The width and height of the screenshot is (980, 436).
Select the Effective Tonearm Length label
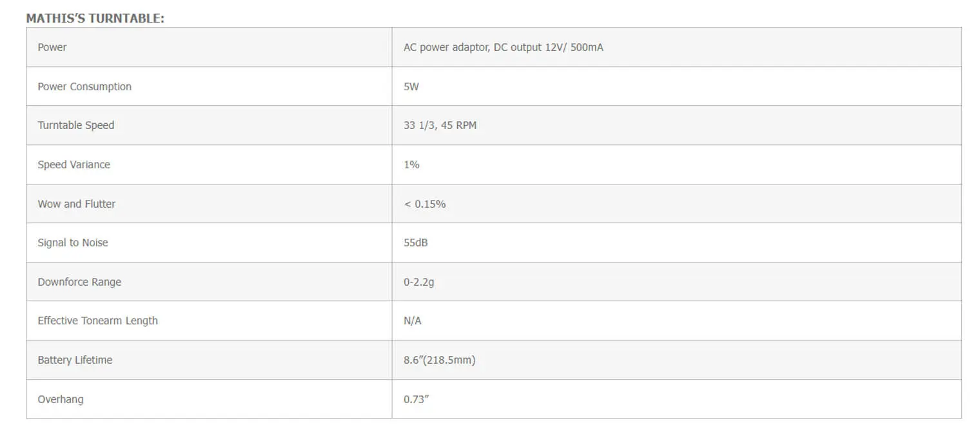pos(98,321)
